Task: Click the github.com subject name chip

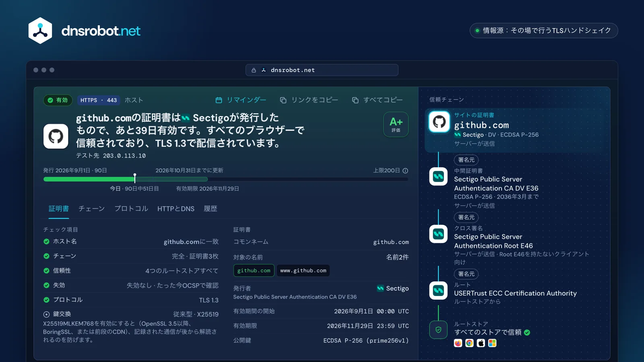Action: pos(254,271)
